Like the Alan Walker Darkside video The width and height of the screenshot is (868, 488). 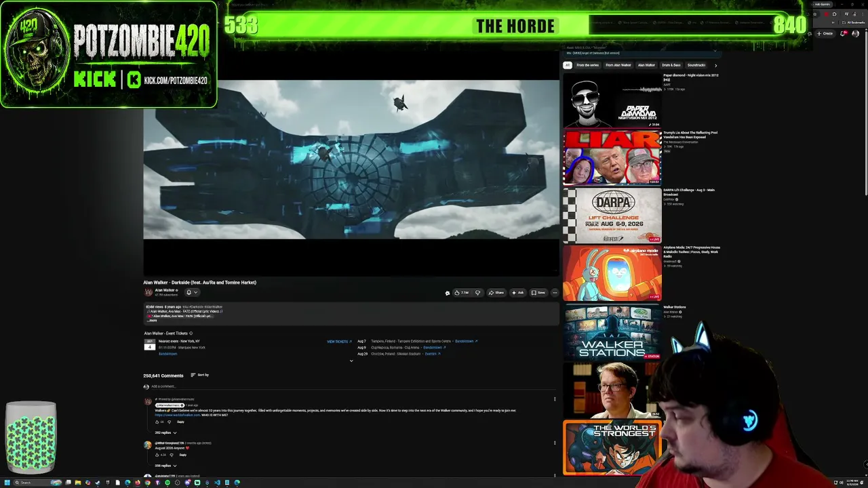tap(462, 293)
